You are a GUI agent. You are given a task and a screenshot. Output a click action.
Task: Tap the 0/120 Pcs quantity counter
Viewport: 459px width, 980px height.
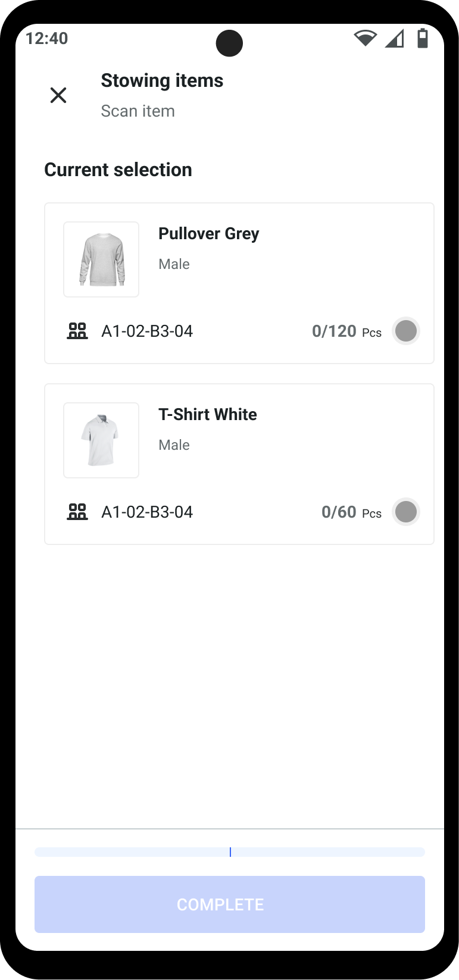pos(346,331)
